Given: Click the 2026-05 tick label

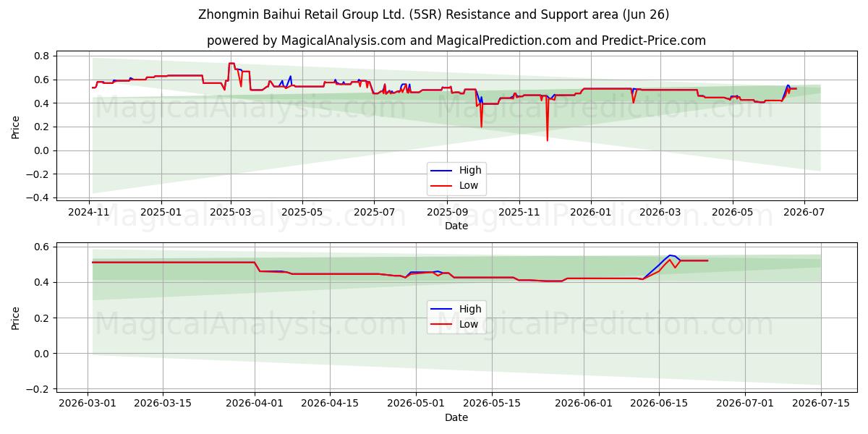Looking at the screenshot, I should 733,212.
